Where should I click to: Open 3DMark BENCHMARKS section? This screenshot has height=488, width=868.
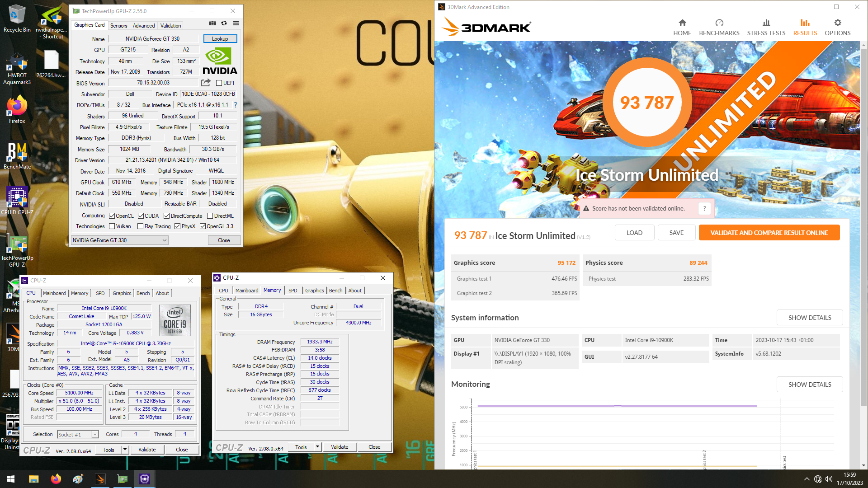tap(719, 28)
